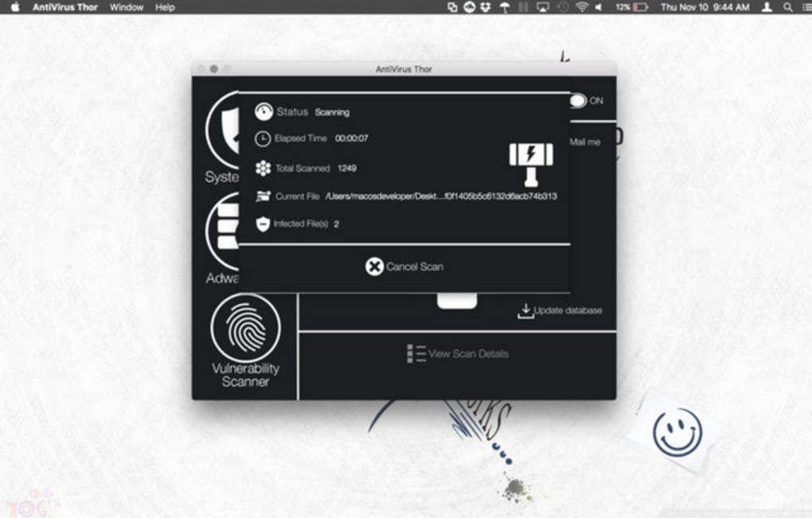Click the Total Scanned cluster icon
The image size is (812, 518).
pos(263,168)
